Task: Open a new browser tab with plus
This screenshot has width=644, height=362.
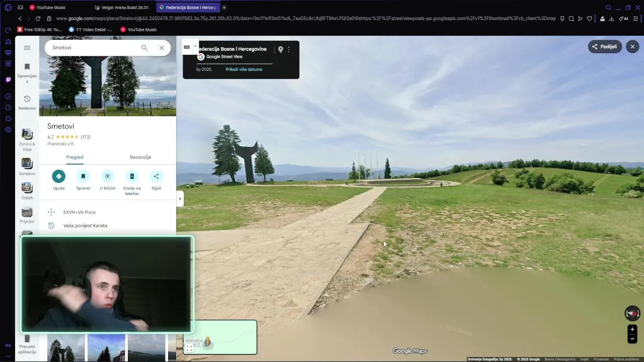Action: 224,8
